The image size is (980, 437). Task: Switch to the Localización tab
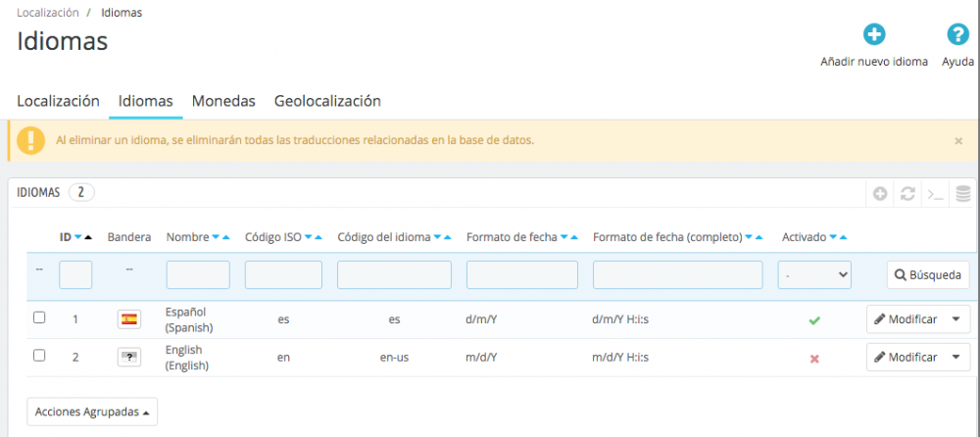[58, 101]
